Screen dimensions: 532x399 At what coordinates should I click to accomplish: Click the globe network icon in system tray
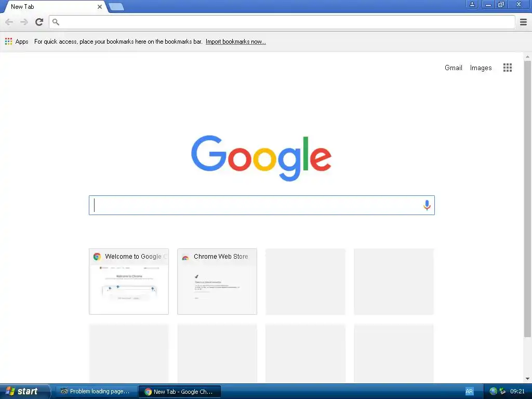tap(494, 391)
